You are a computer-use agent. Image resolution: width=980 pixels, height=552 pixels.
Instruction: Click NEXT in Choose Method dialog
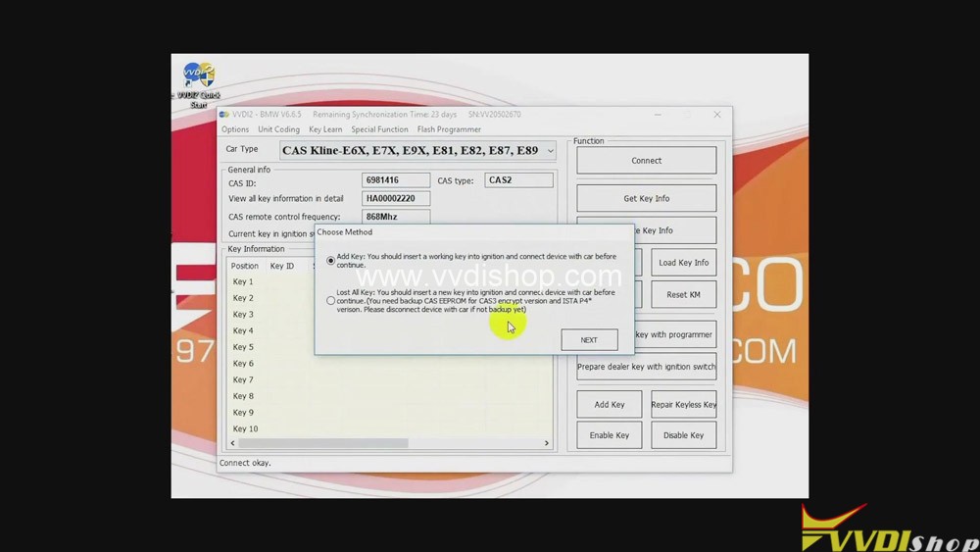[x=589, y=340]
